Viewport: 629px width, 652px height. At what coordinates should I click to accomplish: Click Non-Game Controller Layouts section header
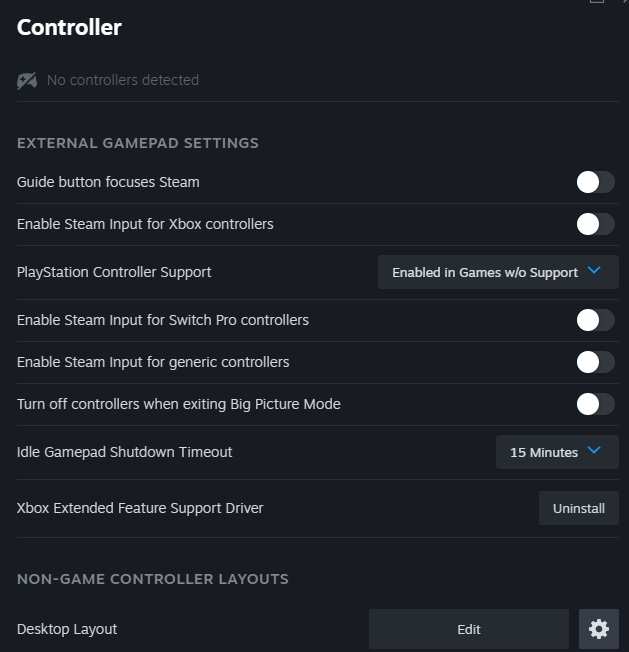point(152,579)
